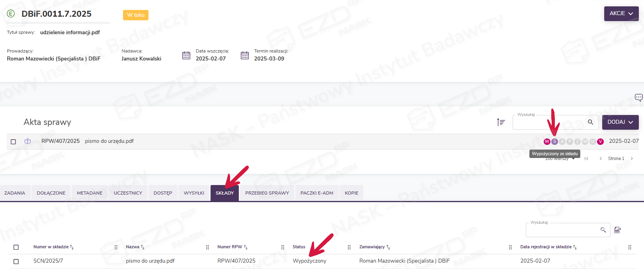Open the AKCJE dropdown menu

621,14
